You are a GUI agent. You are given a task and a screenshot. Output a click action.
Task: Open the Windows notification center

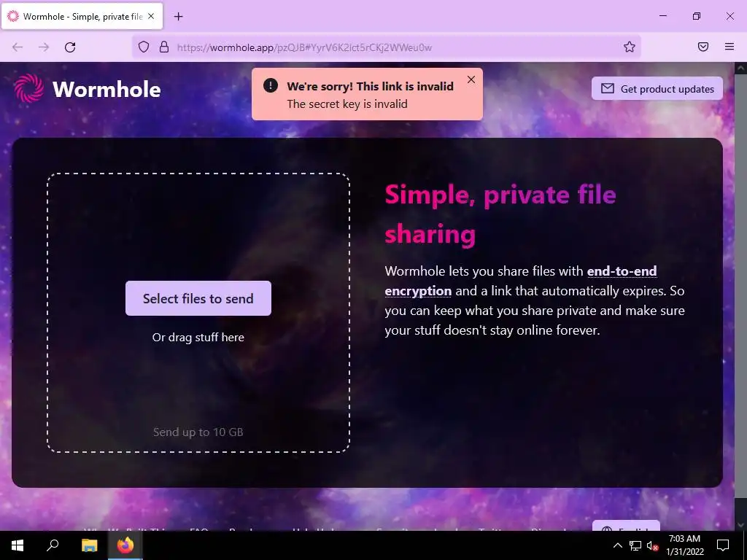(x=723, y=545)
